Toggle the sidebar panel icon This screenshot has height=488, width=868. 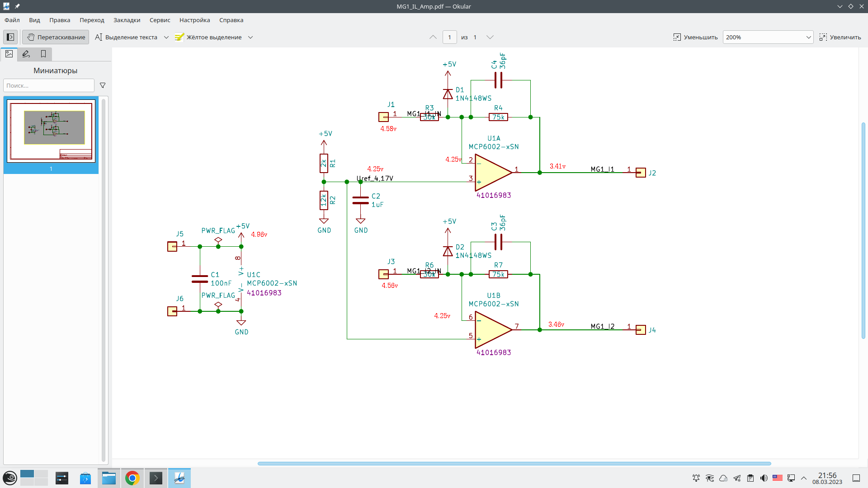coord(10,37)
